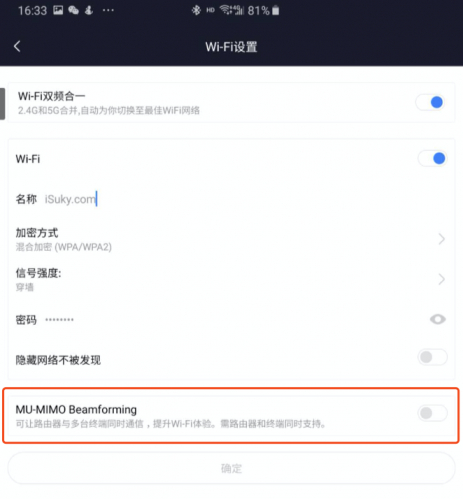Tap the Bluetooth status bar icon
The height and width of the screenshot is (499, 463).
pos(196,10)
